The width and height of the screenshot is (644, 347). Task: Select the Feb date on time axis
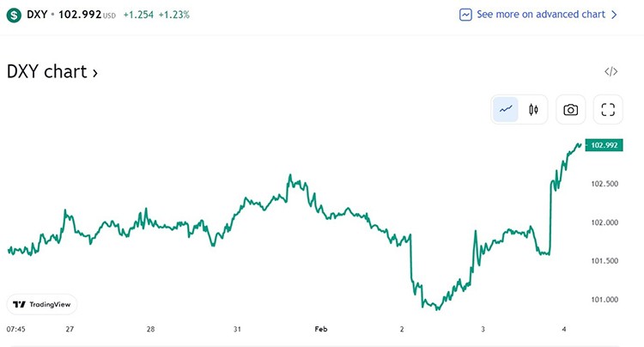(x=321, y=329)
